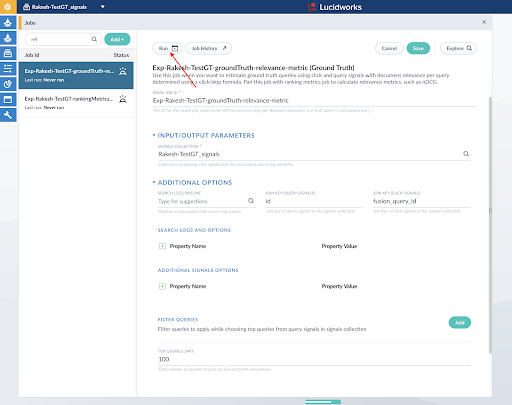Click search icon in Search Logs Pipeline field
512x405 pixels.
pyautogui.click(x=251, y=201)
